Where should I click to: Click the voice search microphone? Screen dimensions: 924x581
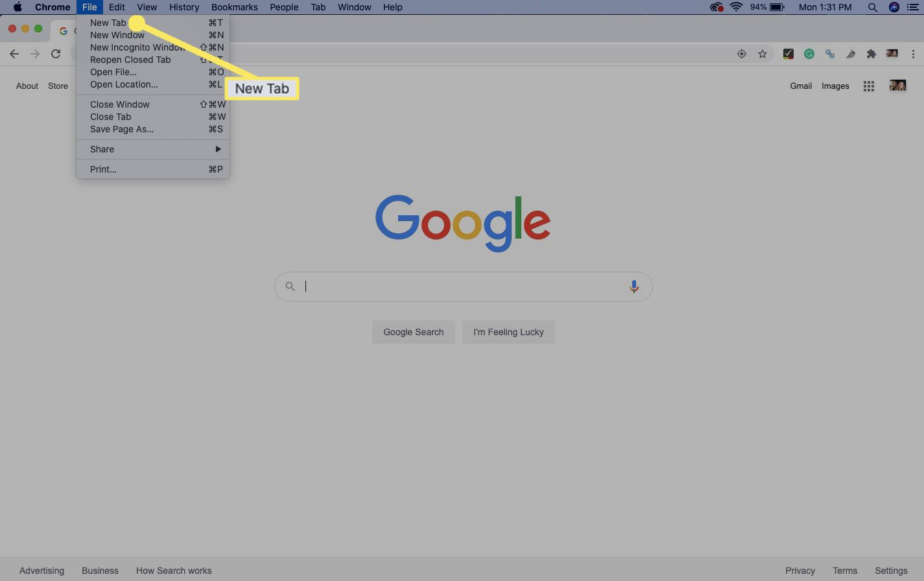pyautogui.click(x=634, y=287)
